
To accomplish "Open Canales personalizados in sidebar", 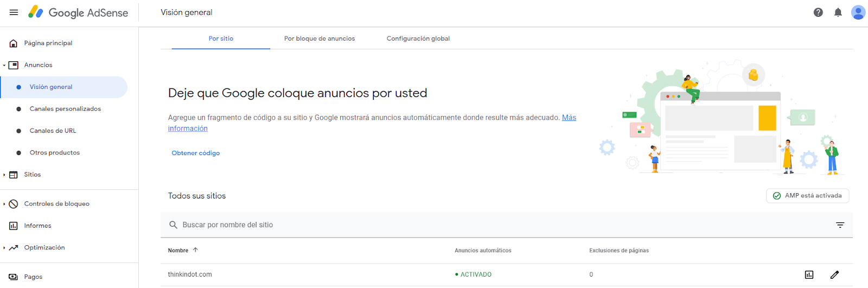I will (x=65, y=109).
